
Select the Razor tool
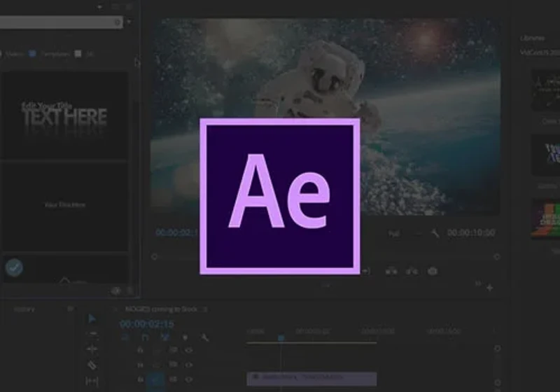[92, 365]
